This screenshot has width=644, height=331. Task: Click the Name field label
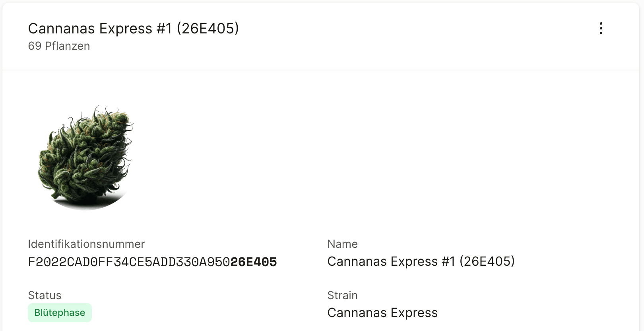[x=342, y=244]
